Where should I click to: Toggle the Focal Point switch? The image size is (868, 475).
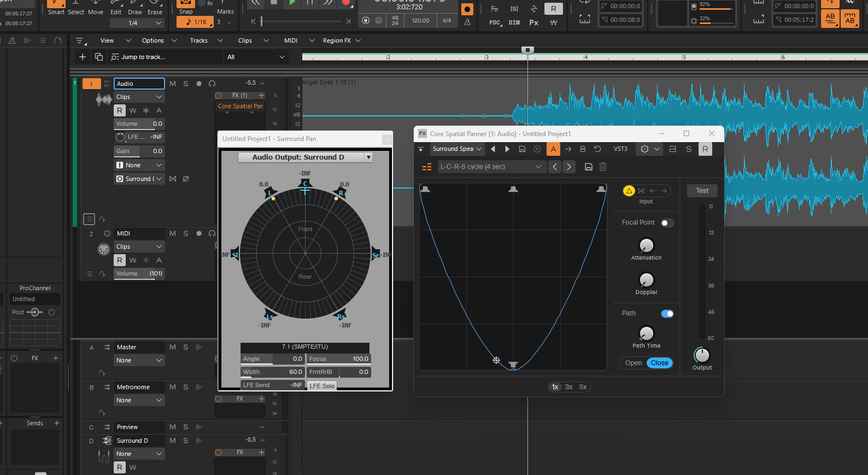point(667,223)
